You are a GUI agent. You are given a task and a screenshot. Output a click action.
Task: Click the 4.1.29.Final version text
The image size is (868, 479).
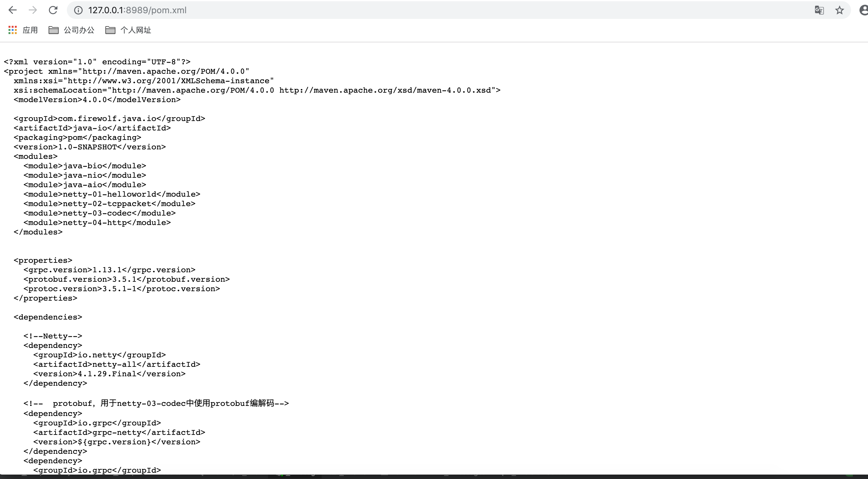(107, 374)
